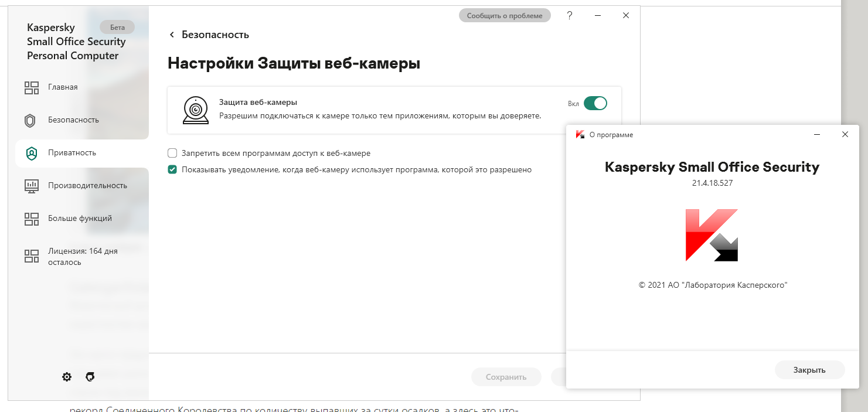Open settings via the gear icon
The height and width of the screenshot is (412, 868).
click(67, 377)
